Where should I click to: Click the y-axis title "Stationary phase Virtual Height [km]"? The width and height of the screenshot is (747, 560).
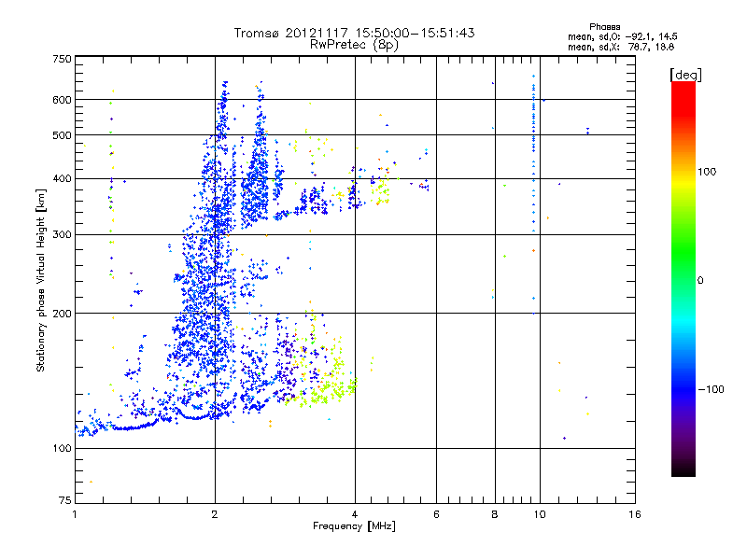pos(40,281)
